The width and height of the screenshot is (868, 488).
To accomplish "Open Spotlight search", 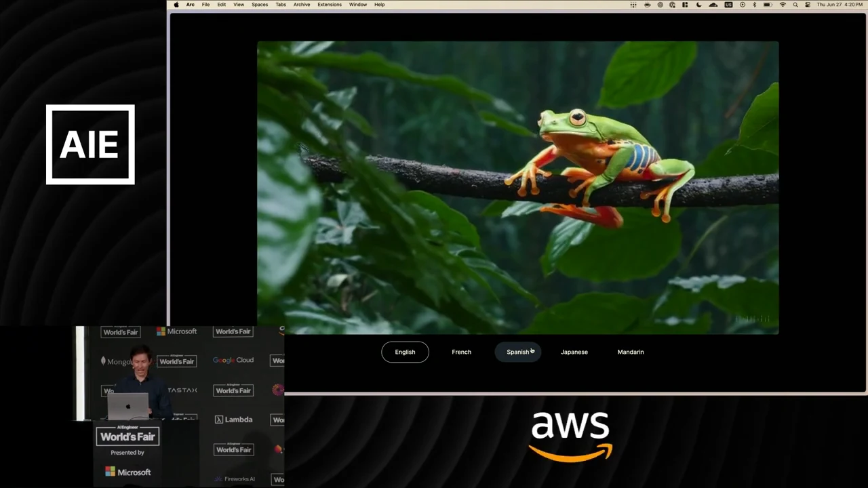I will pyautogui.click(x=795, y=5).
